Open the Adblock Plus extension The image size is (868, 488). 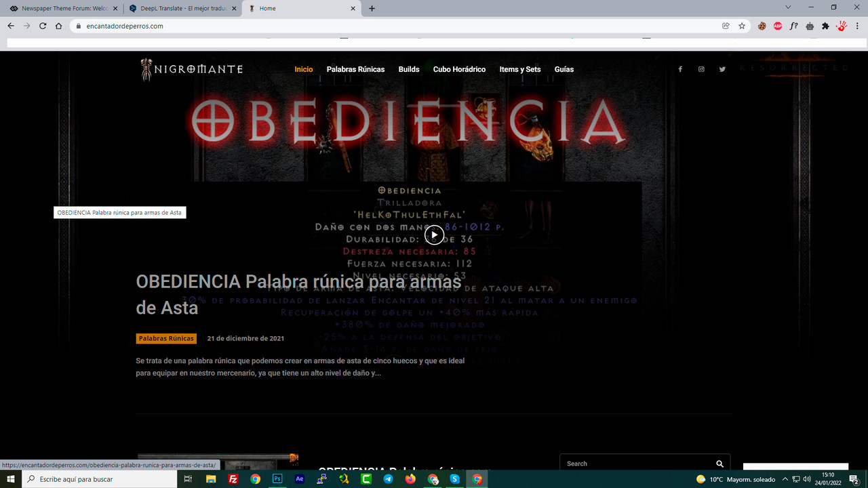[x=778, y=26]
